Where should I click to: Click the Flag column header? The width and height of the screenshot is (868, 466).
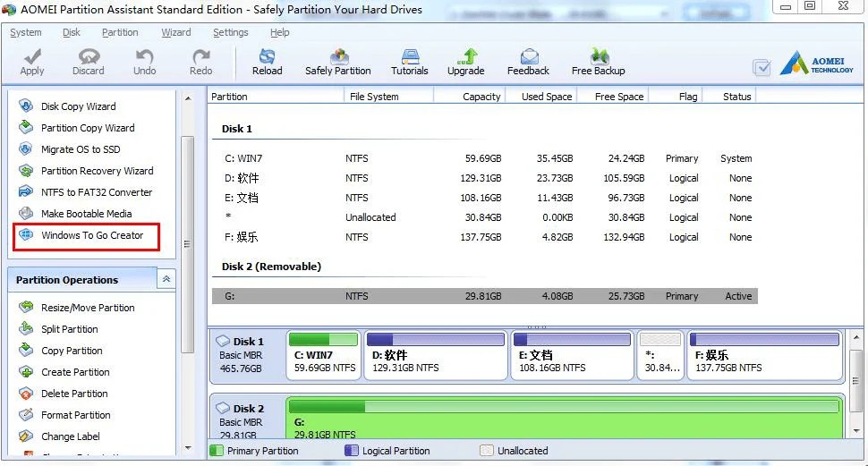[676, 97]
